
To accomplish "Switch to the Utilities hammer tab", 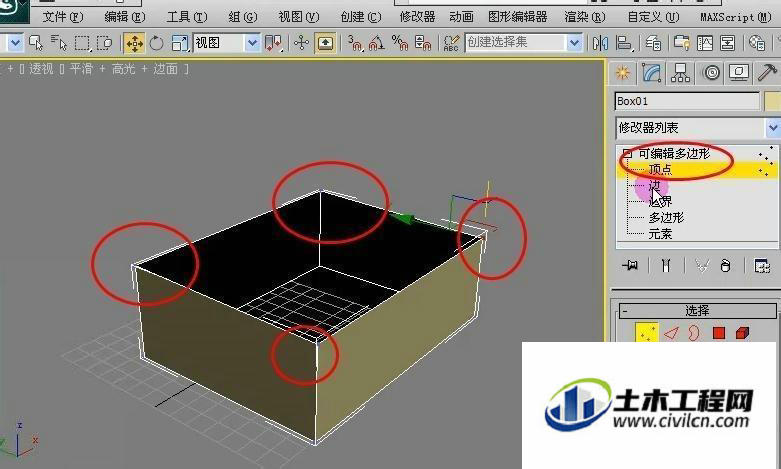I will tap(768, 73).
